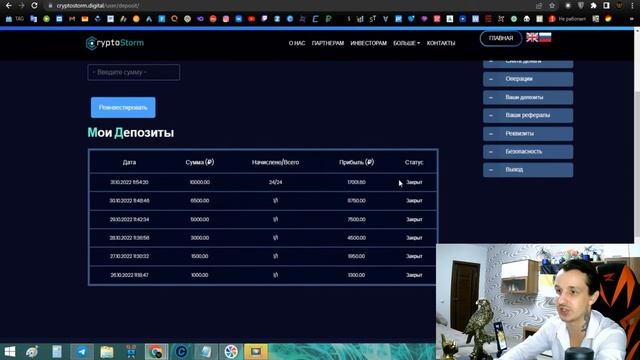Open the browser extensions puzzle icon

593,6
